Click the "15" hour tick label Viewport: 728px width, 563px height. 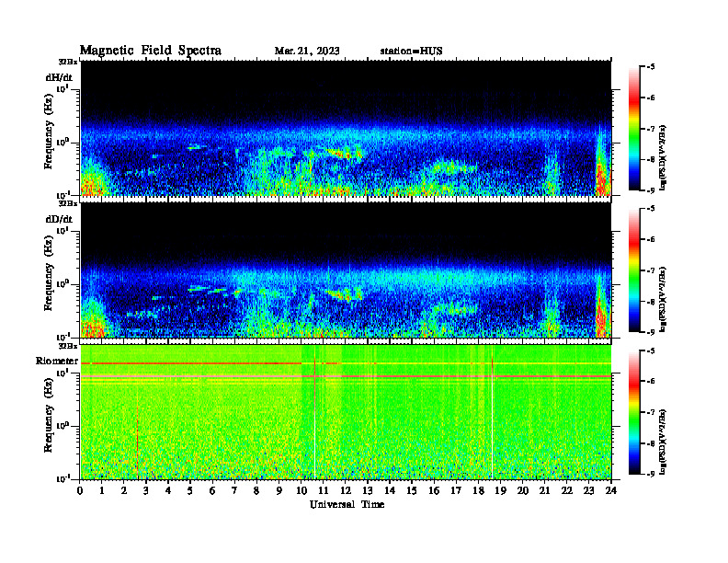[x=412, y=490]
